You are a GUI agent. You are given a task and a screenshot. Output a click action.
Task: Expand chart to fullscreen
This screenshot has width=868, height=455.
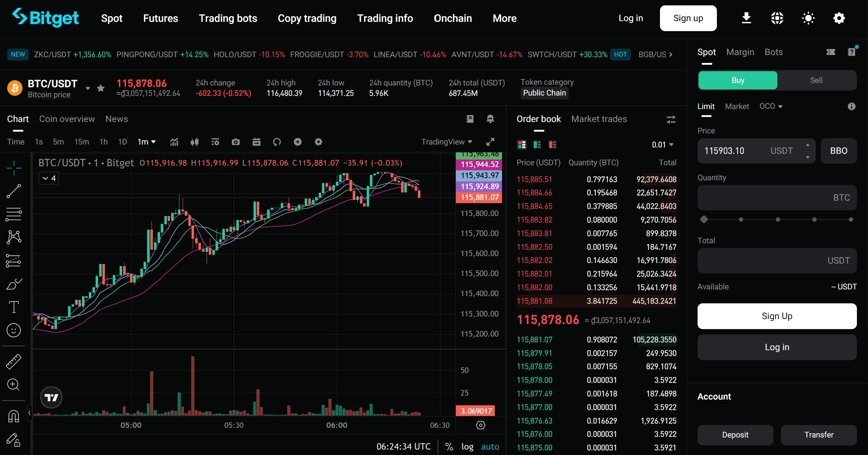click(490, 142)
